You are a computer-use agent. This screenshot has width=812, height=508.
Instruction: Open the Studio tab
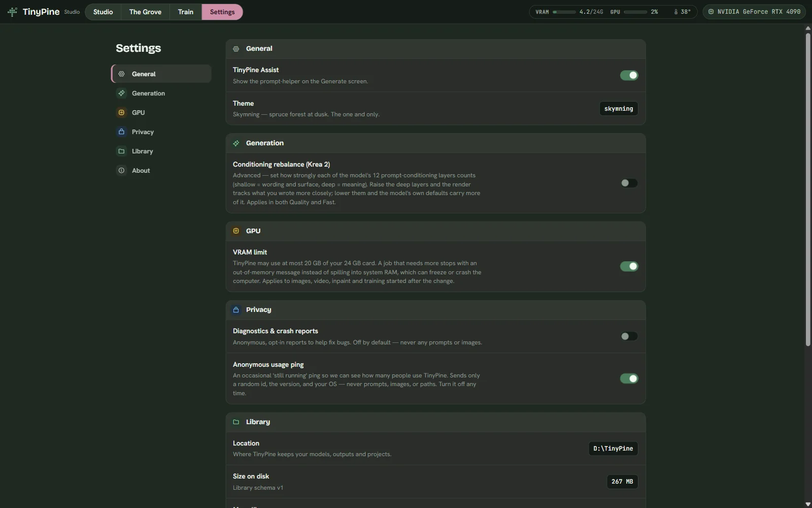pyautogui.click(x=103, y=12)
